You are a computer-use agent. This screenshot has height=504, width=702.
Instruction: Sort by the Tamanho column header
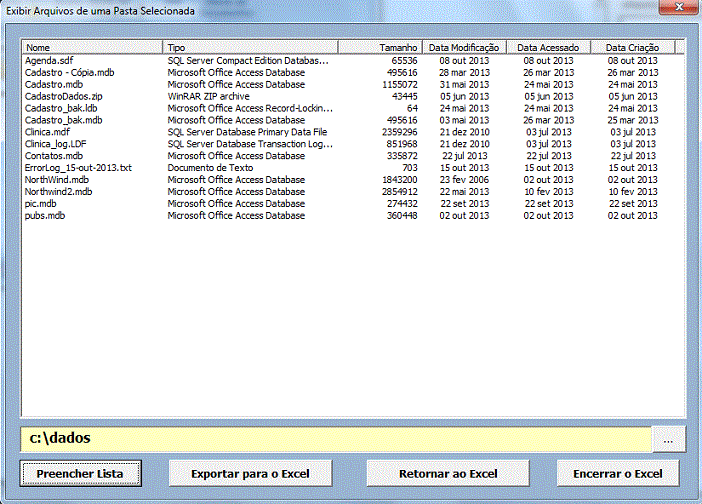[380, 47]
